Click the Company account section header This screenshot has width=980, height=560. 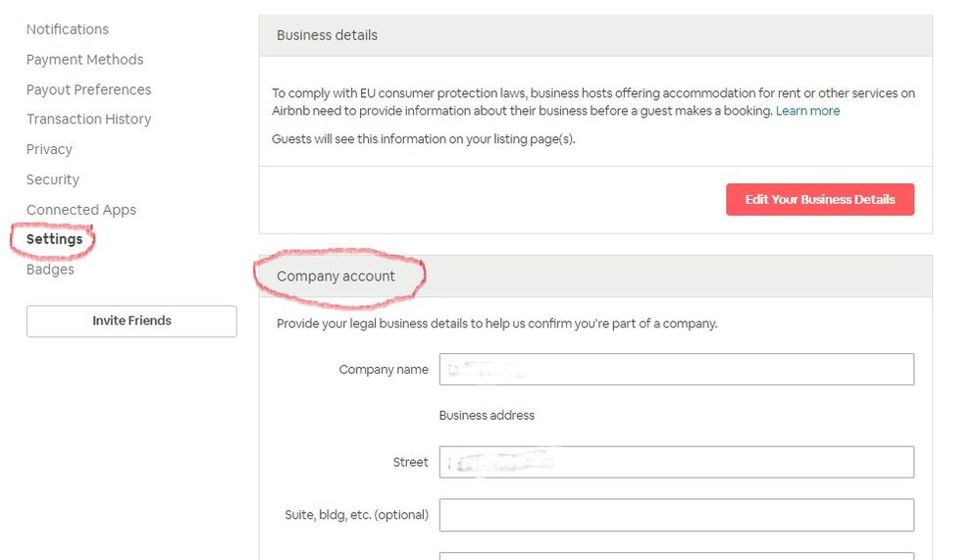click(335, 277)
